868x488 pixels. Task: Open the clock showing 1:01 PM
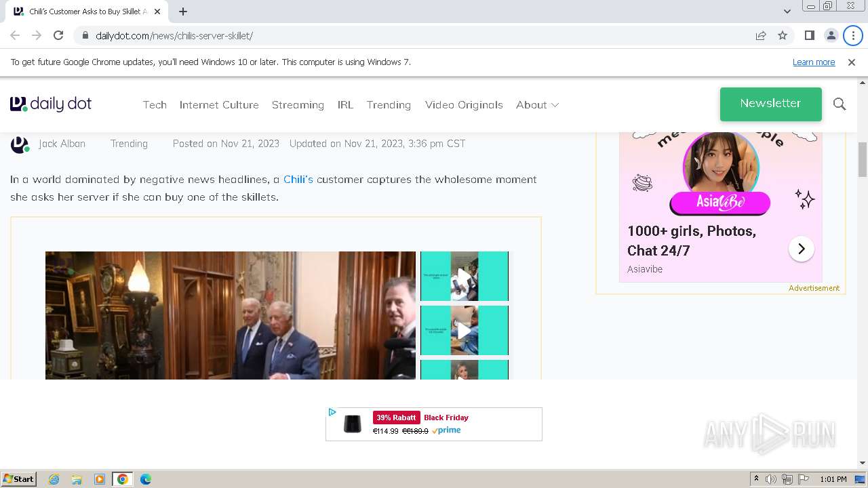(x=833, y=479)
